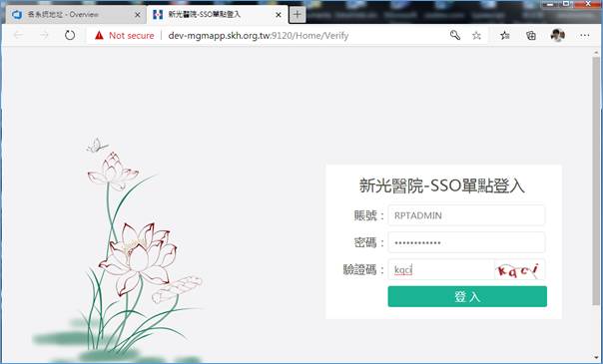
Task: Open a new browser tab
Action: (297, 15)
